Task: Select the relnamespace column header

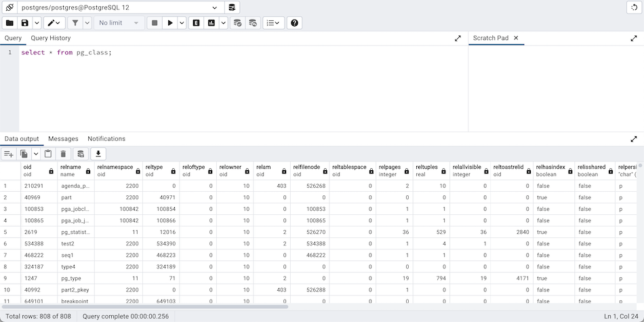Action: tap(119, 170)
